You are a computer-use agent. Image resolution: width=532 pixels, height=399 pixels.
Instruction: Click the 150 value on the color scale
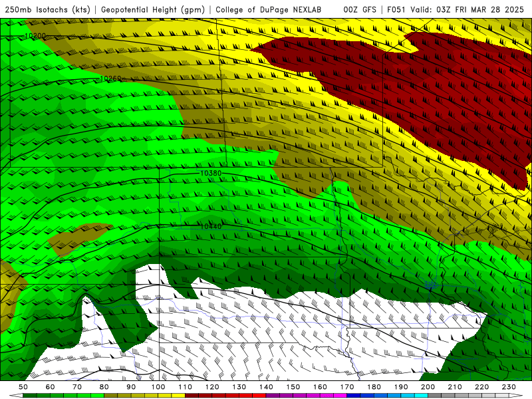[x=293, y=387]
